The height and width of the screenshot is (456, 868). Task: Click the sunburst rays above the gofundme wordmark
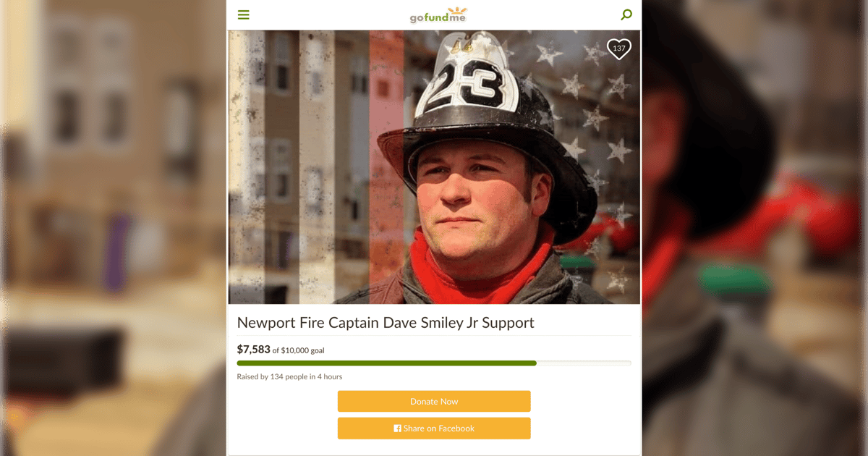coord(458,10)
